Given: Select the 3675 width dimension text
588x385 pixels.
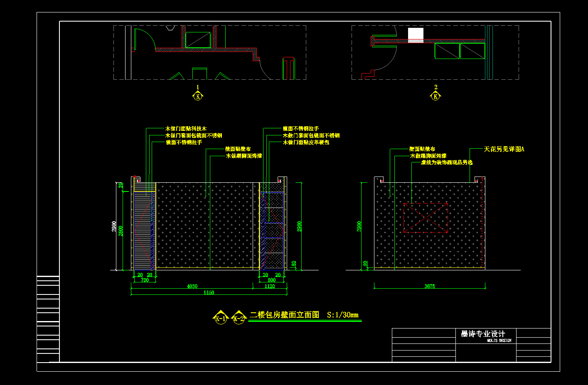Looking at the screenshot, I should [430, 286].
